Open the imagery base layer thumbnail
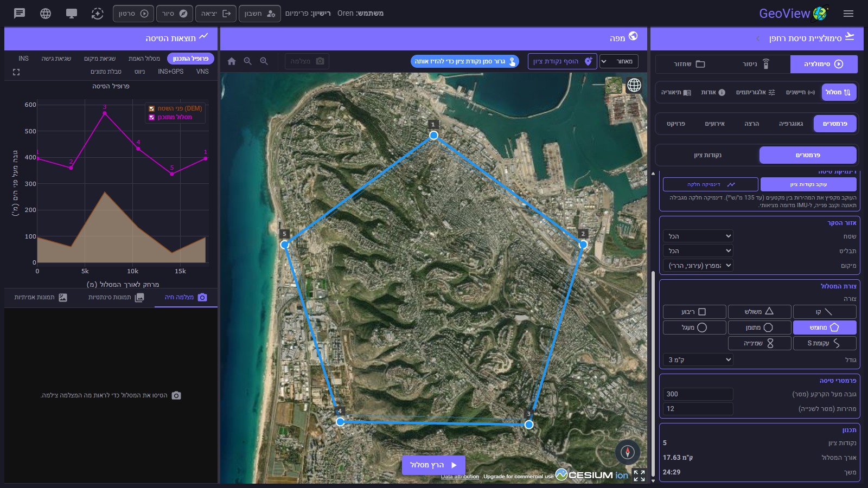 coord(614,85)
